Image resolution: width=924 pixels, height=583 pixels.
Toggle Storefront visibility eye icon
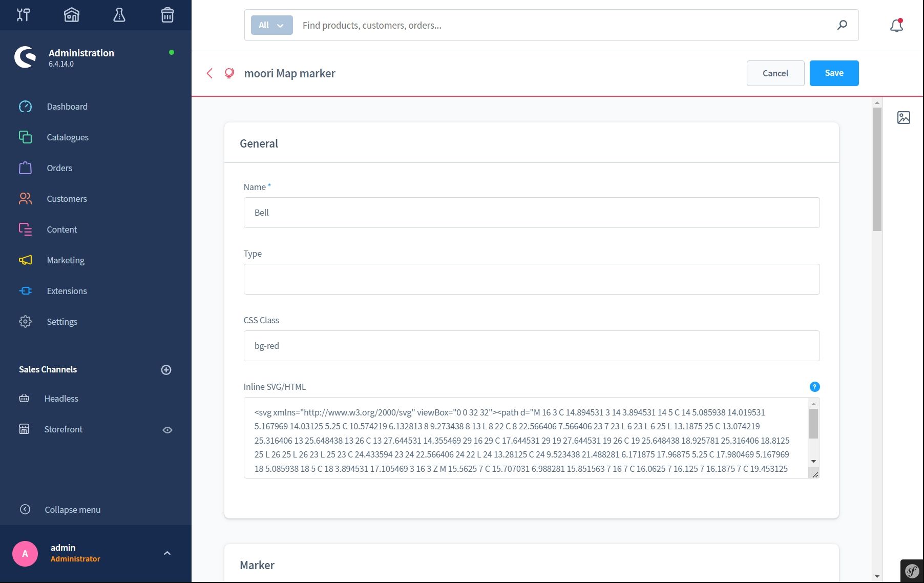[167, 430]
